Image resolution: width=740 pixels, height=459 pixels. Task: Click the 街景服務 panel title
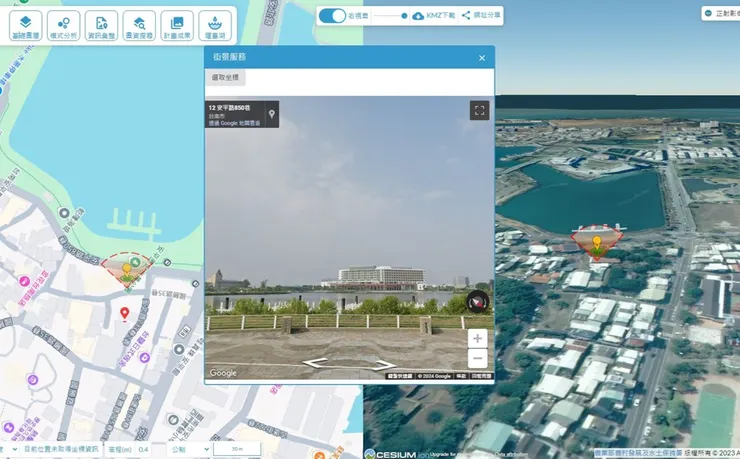[x=229, y=57]
